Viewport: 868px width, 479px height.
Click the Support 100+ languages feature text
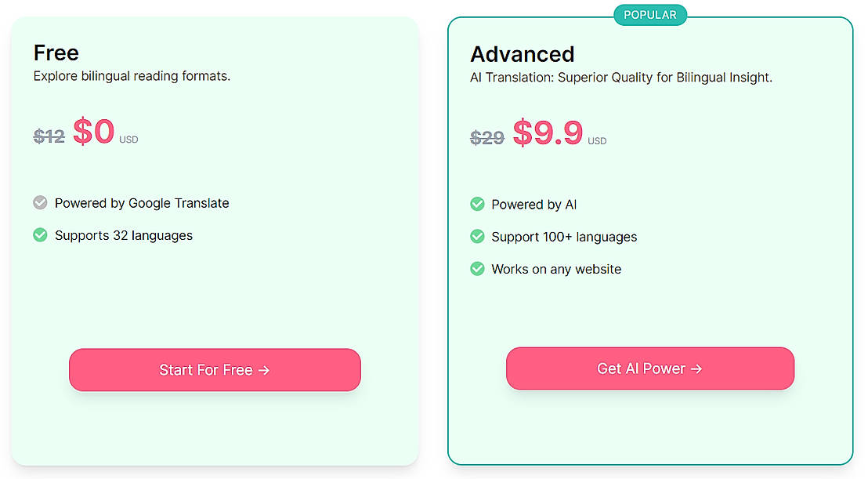[564, 237]
